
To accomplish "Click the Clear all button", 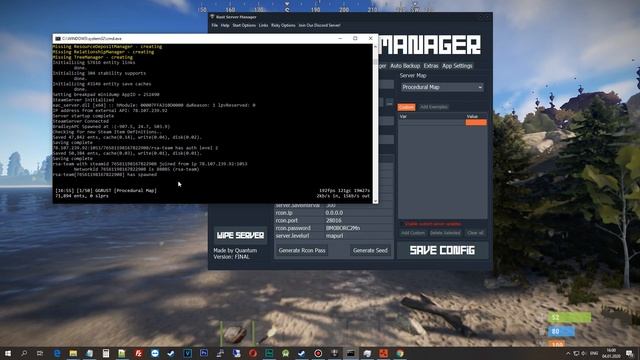I will tap(475, 233).
